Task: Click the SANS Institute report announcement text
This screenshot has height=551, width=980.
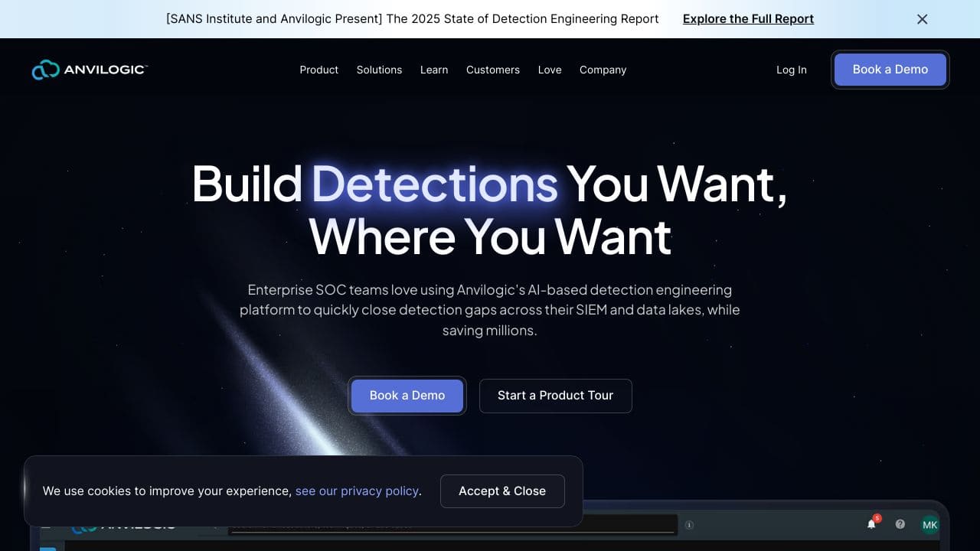Action: click(x=412, y=19)
